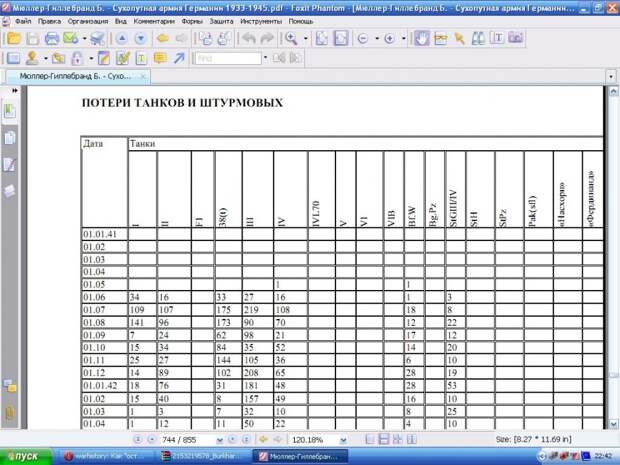Click the yellow Note comment icon

pos(160,59)
